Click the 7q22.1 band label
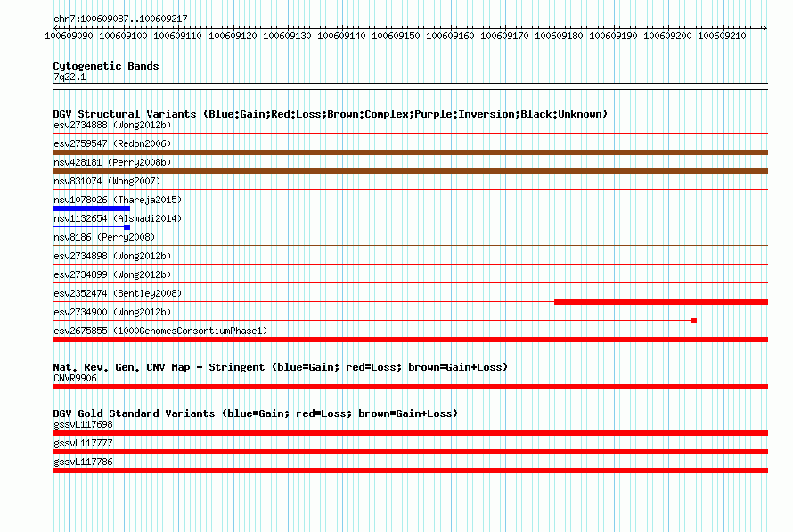This screenshot has height=532, width=793. (x=69, y=77)
